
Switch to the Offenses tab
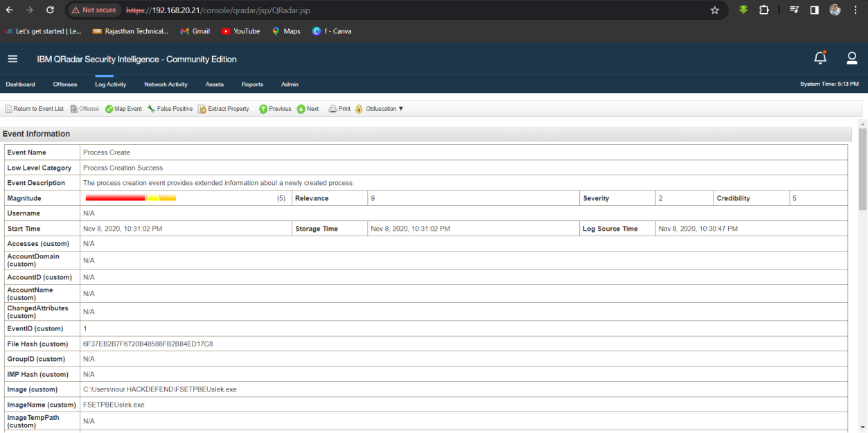click(65, 85)
